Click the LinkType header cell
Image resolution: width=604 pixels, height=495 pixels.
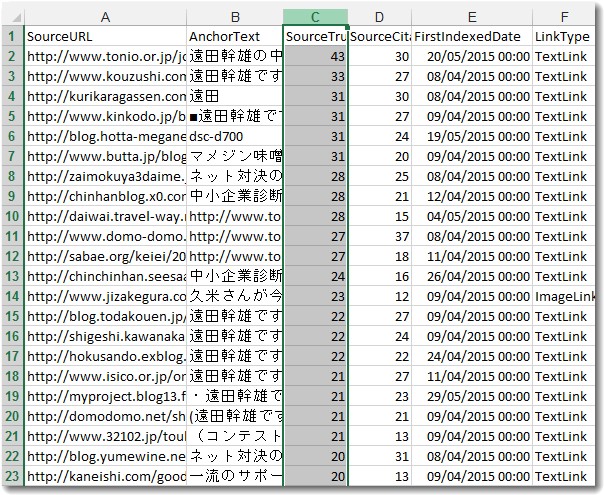(x=566, y=37)
